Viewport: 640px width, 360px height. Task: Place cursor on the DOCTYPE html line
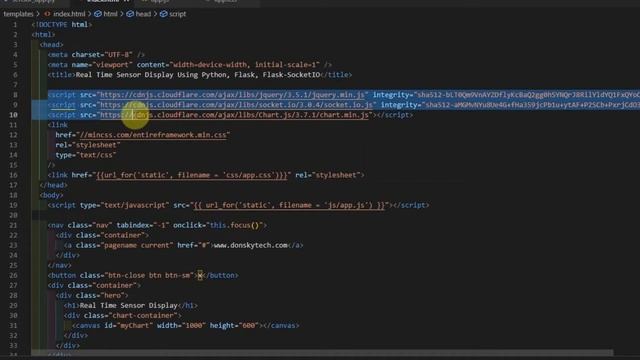(x=62, y=25)
